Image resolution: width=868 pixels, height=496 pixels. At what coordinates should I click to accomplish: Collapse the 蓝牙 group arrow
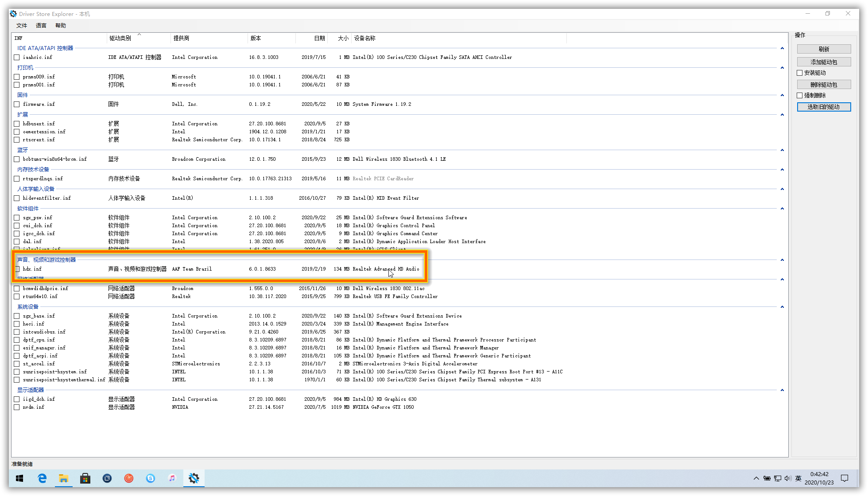point(782,150)
